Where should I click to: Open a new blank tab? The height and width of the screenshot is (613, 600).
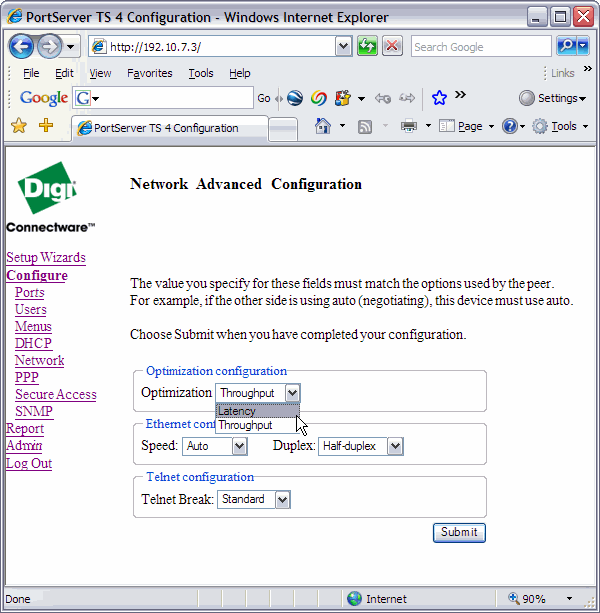click(x=283, y=129)
